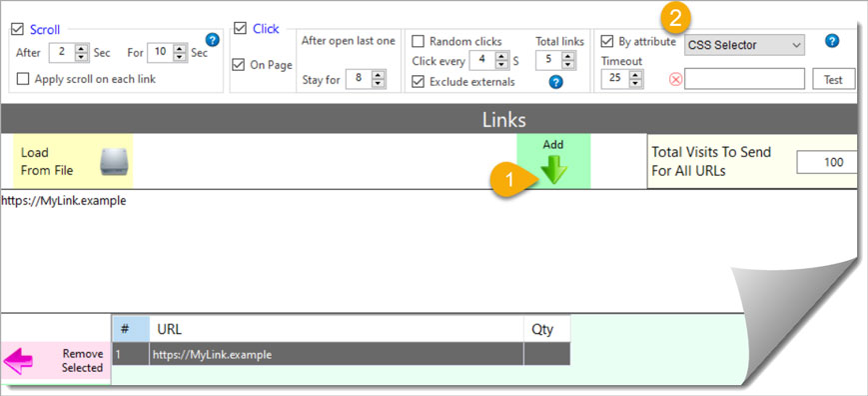Image resolution: width=868 pixels, height=396 pixels.
Task: Click the URL column header
Action: tap(336, 330)
